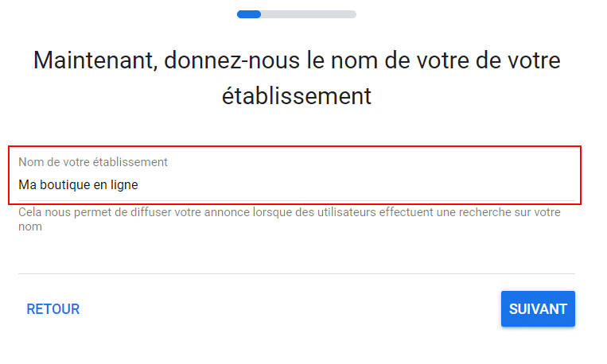Click the gray unfilled part of progress bar

click(x=309, y=14)
